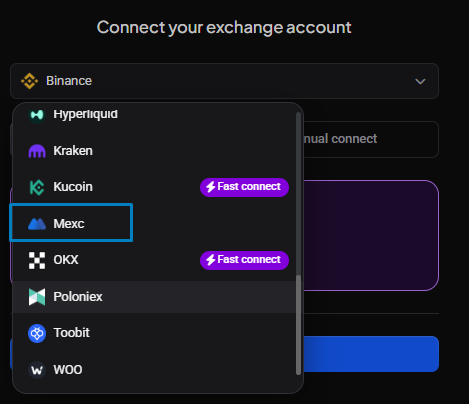Screen dimensions: 469x404
Task: Click the blue button behind the dropdown
Action: pos(371,354)
